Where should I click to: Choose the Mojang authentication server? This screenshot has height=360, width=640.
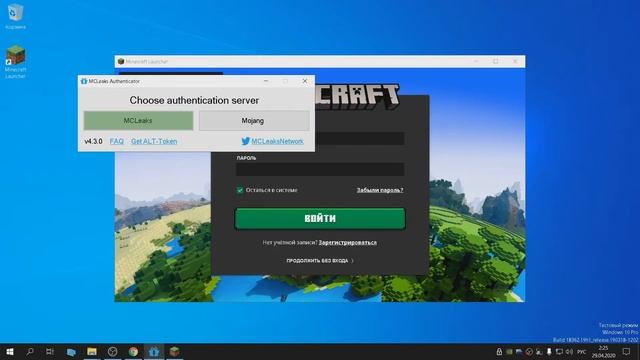(253, 121)
